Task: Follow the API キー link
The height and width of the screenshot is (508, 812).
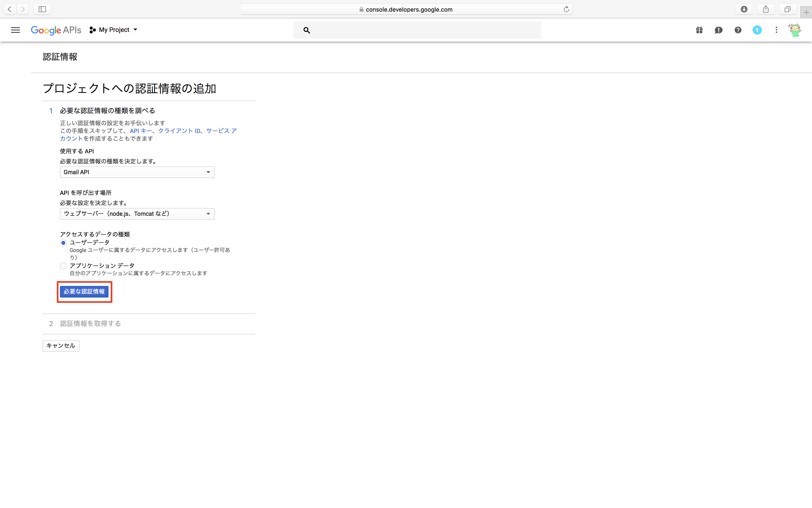Action: coord(141,131)
